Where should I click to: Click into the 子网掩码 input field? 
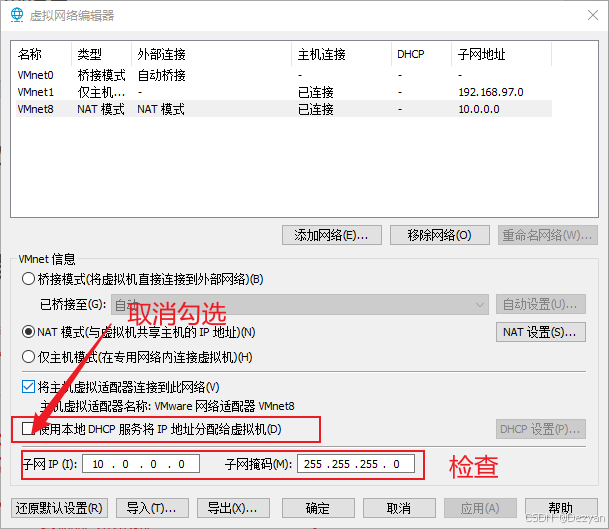[356, 464]
